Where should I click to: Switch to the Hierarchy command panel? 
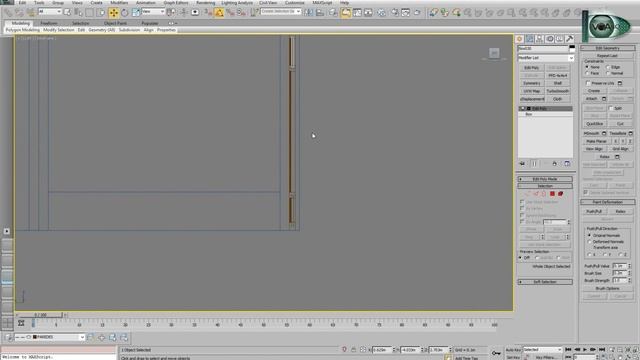click(540, 39)
